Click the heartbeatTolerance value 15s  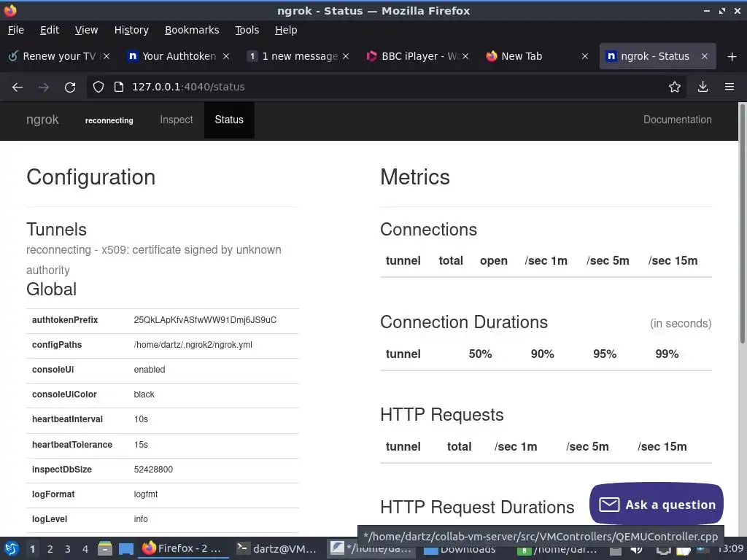click(141, 445)
